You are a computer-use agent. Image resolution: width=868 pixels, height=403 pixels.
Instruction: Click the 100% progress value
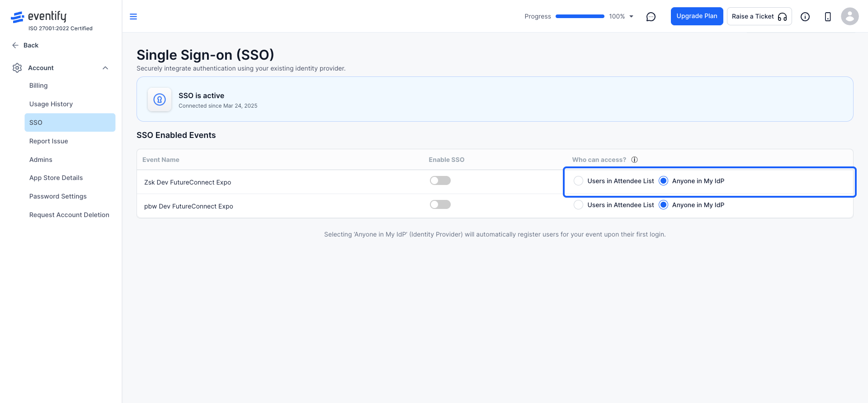[x=617, y=16]
